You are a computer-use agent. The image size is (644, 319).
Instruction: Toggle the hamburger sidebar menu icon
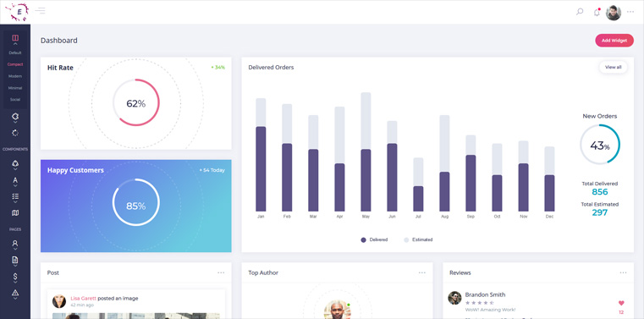tap(40, 11)
